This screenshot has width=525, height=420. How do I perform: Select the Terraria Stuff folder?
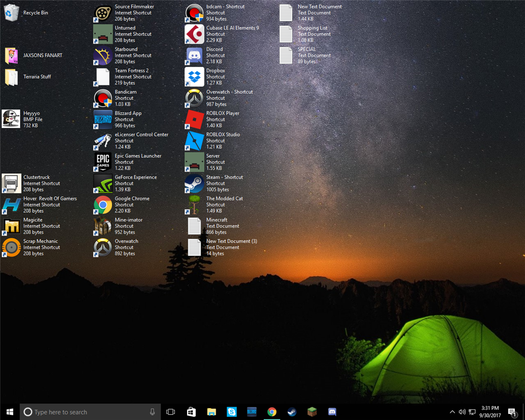(11, 77)
